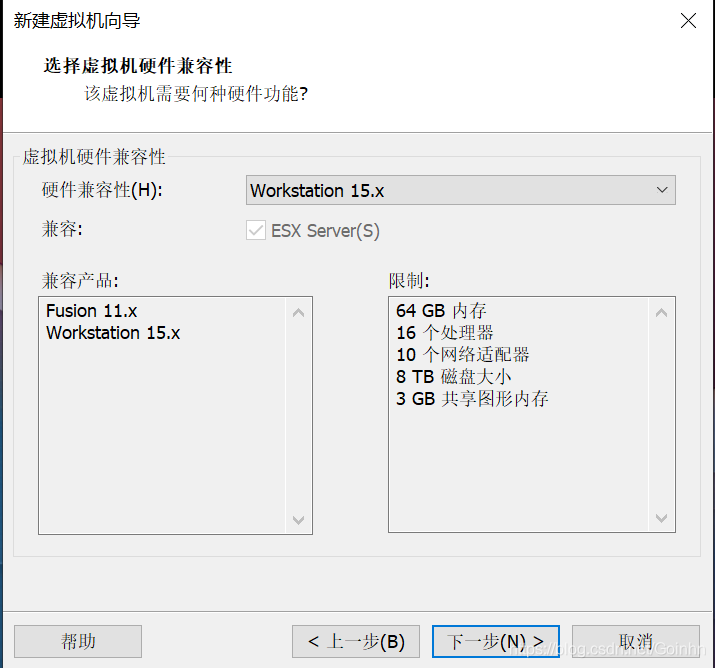The height and width of the screenshot is (668, 715).
Task: Proceed with the 下一步(N) button
Action: [x=496, y=641]
